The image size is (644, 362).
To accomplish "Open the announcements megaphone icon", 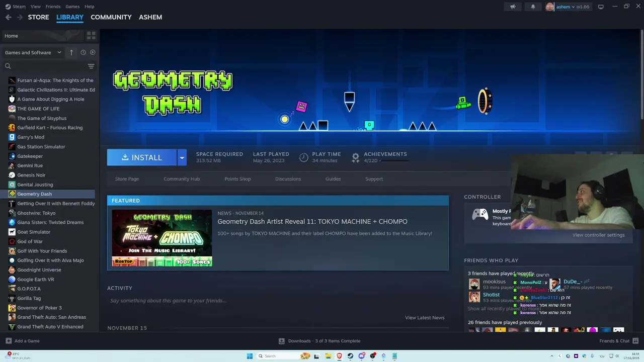I will pyautogui.click(x=513, y=7).
